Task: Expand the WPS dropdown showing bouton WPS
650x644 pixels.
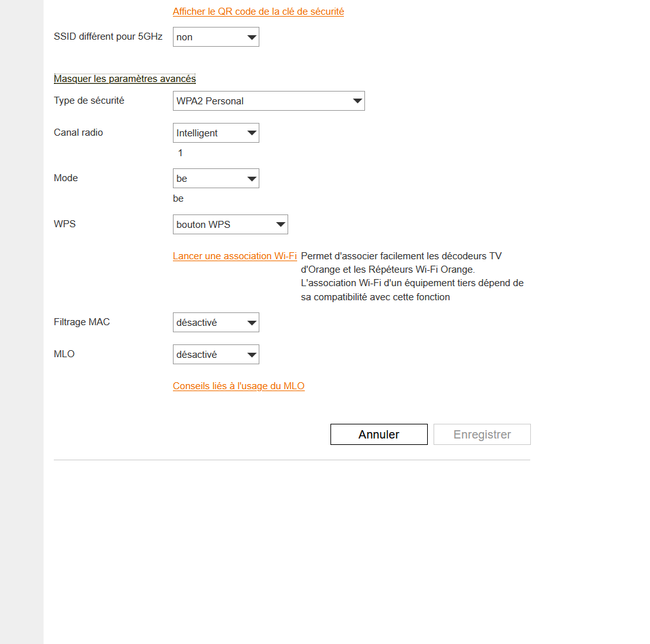Action: pyautogui.click(x=230, y=225)
